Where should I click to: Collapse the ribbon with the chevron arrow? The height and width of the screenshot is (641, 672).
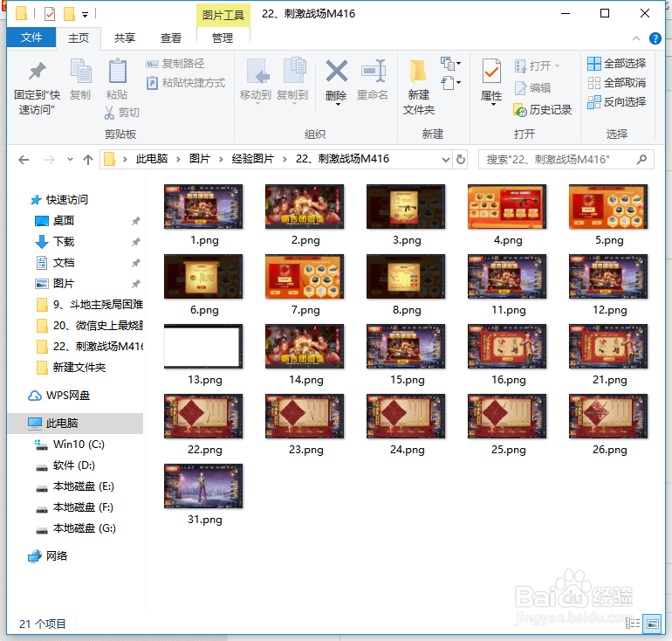point(636,38)
